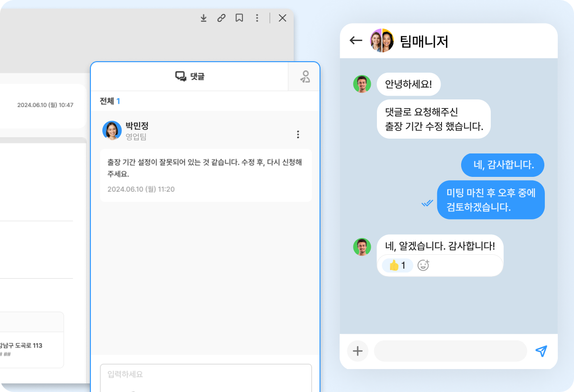The width and height of the screenshot is (574, 392).
Task: Click the download icon in document toolbar
Action: 203,18
